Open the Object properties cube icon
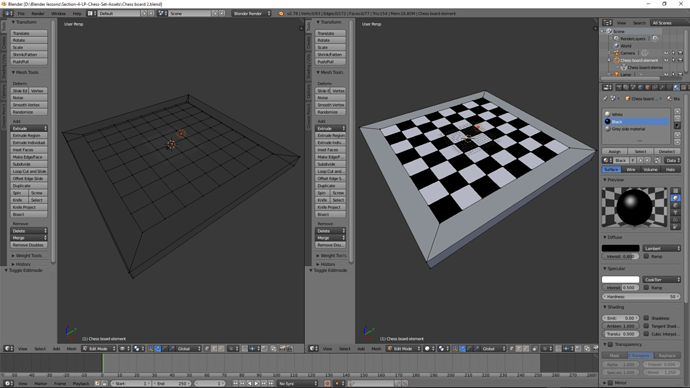The width and height of the screenshot is (690, 388). tap(648, 88)
